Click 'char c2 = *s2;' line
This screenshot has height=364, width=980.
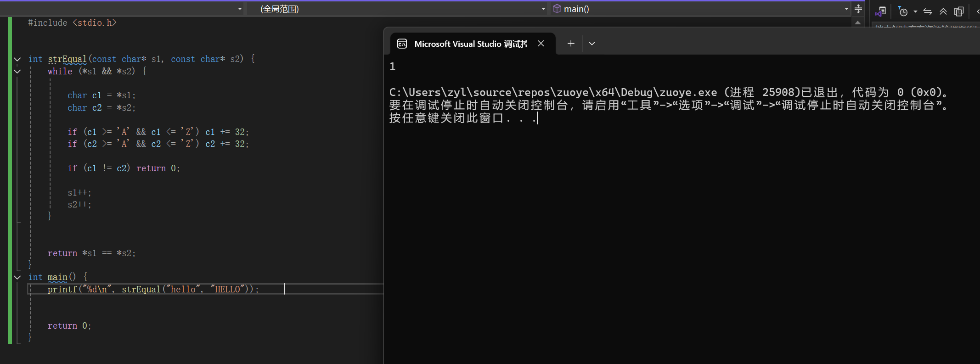pyautogui.click(x=101, y=107)
